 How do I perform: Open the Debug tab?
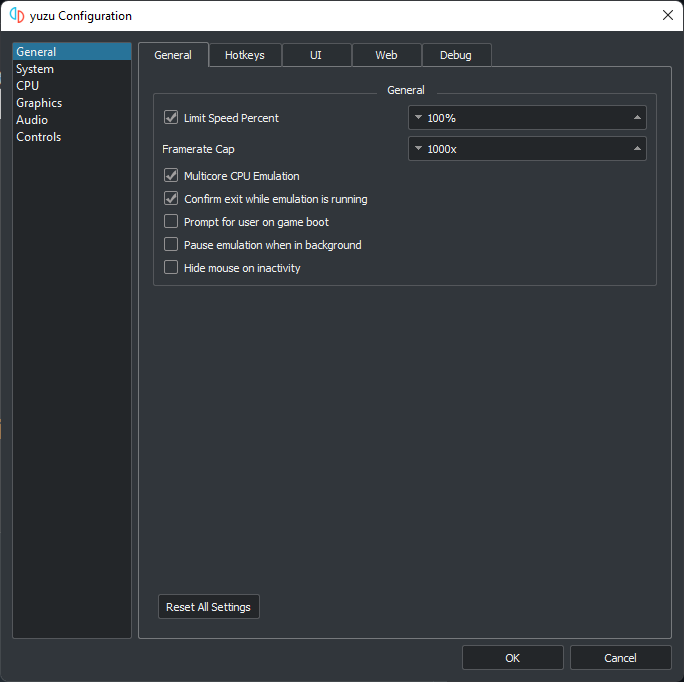point(456,55)
